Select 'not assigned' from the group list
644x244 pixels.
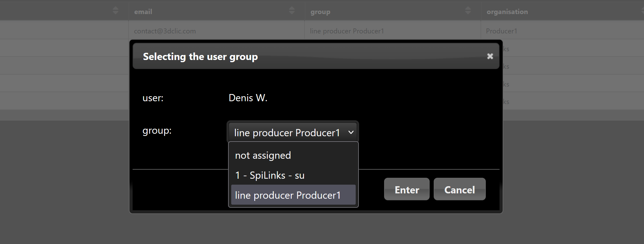click(263, 155)
